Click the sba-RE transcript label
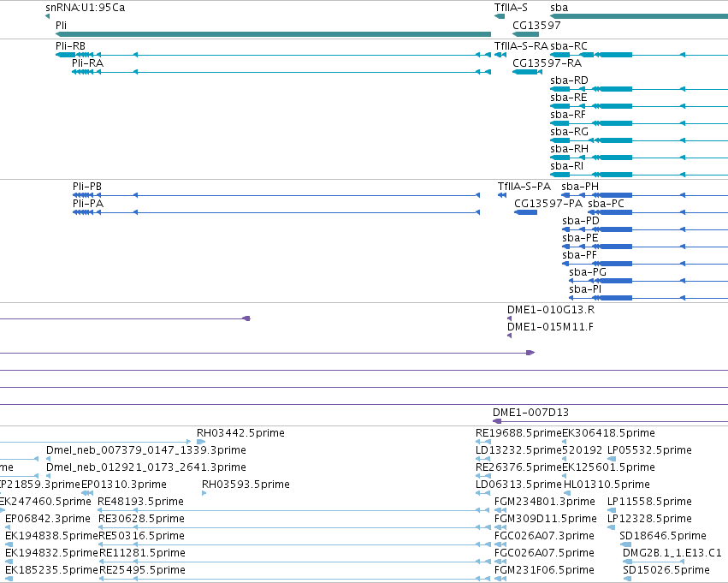Viewport: 728px width, 583px height. [x=569, y=98]
